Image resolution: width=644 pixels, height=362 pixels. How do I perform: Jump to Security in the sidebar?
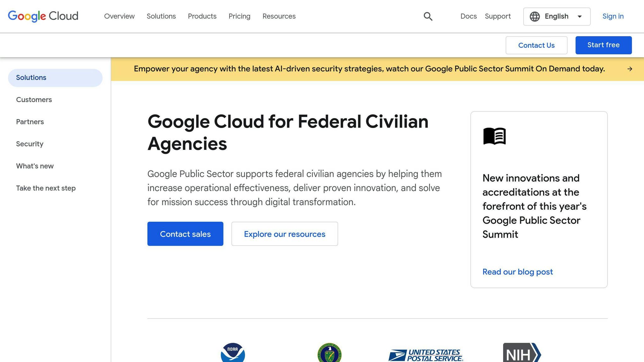click(30, 144)
